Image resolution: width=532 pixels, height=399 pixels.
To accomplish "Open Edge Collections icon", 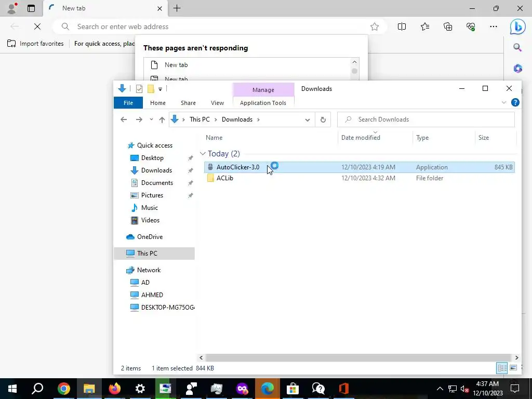I will click(x=448, y=26).
